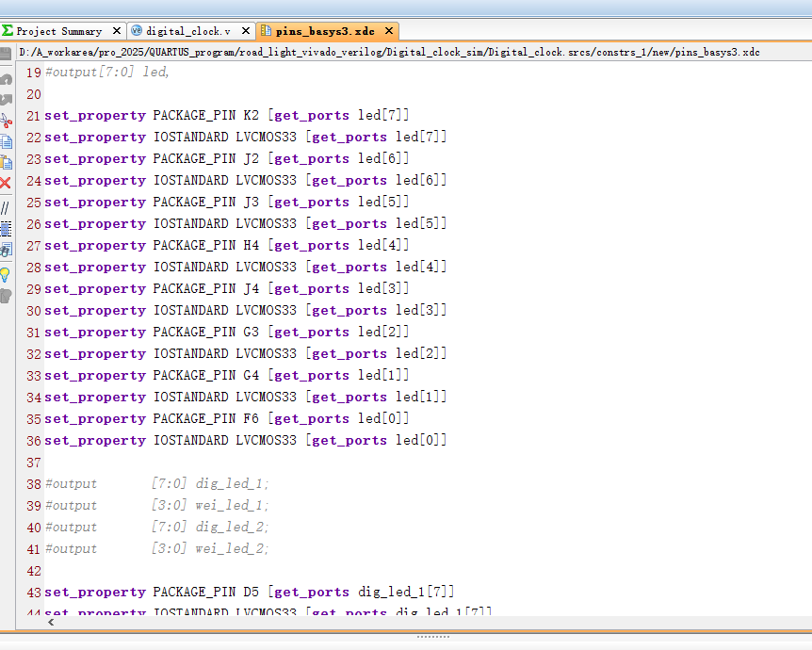
Task: Cut selection with the scissors icon
Action: (6, 121)
